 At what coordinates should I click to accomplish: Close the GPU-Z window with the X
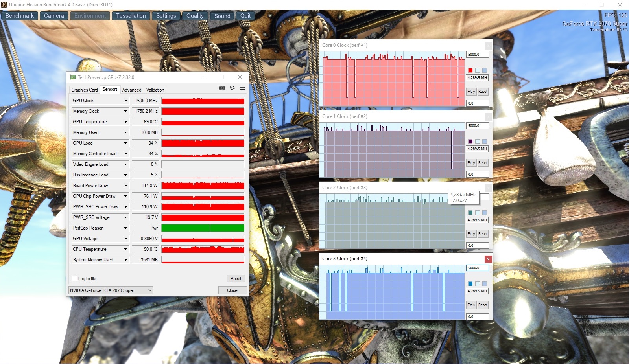pos(240,77)
